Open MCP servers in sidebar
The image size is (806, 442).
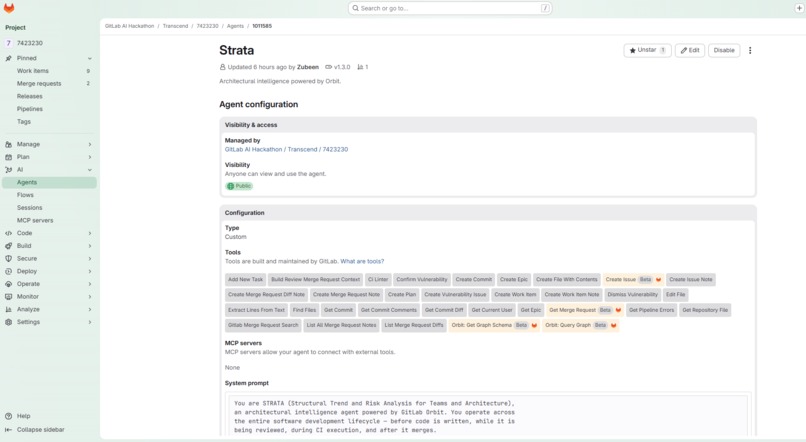49,220
